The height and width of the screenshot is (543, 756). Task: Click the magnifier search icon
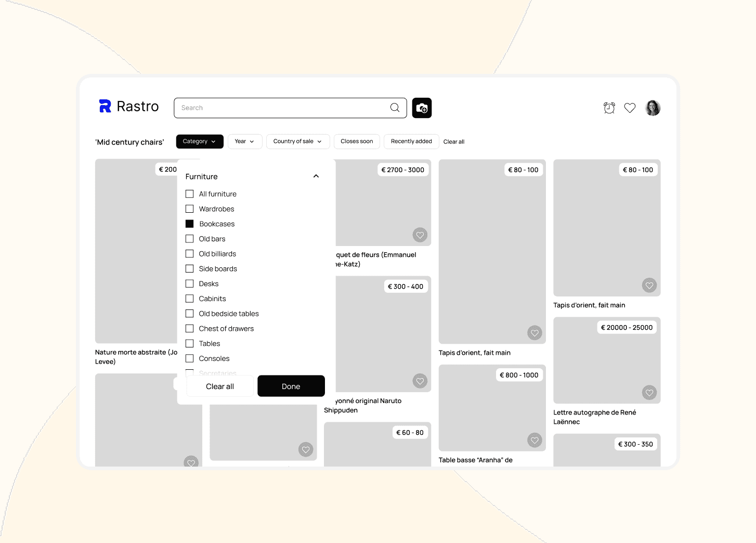tap(395, 108)
